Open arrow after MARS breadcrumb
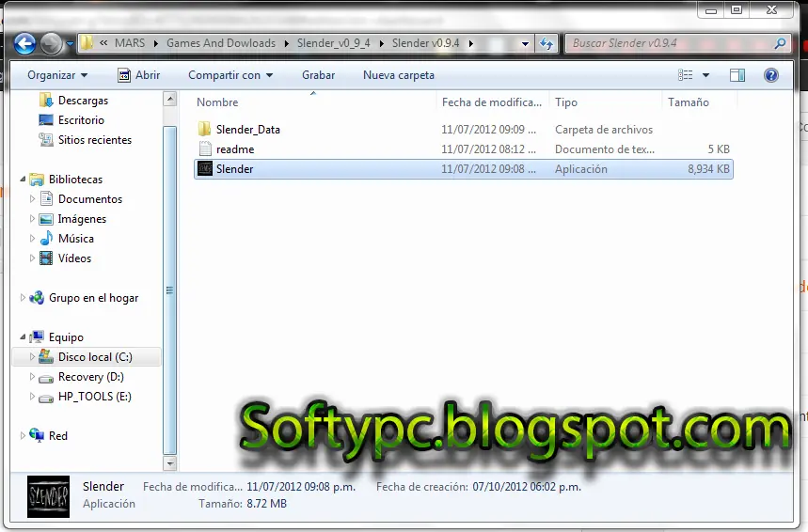Screen dimensions: 808x532 (155, 44)
